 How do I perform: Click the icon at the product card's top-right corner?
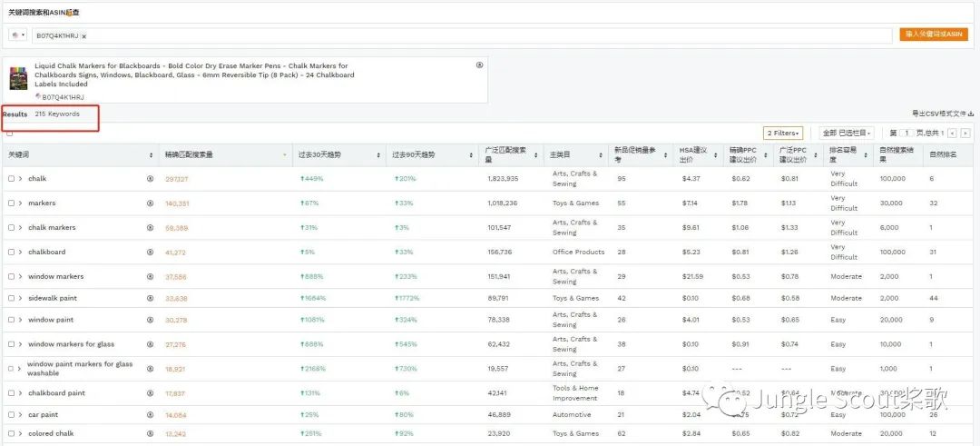tap(479, 65)
